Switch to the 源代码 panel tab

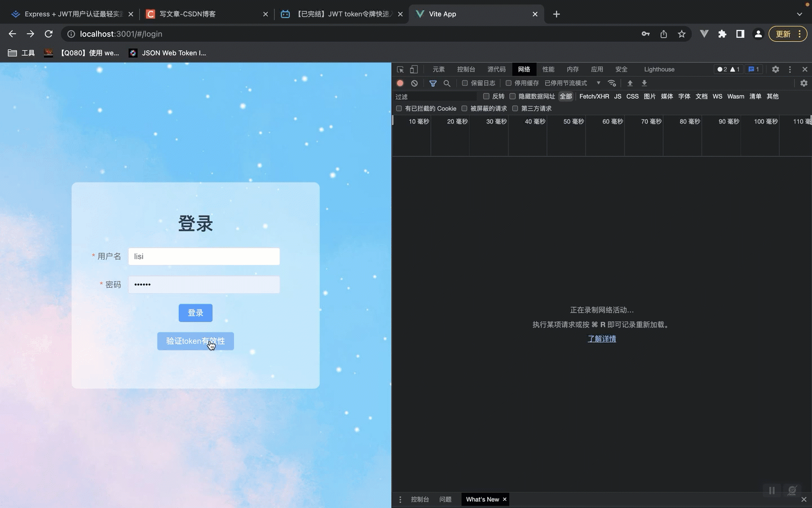click(497, 69)
